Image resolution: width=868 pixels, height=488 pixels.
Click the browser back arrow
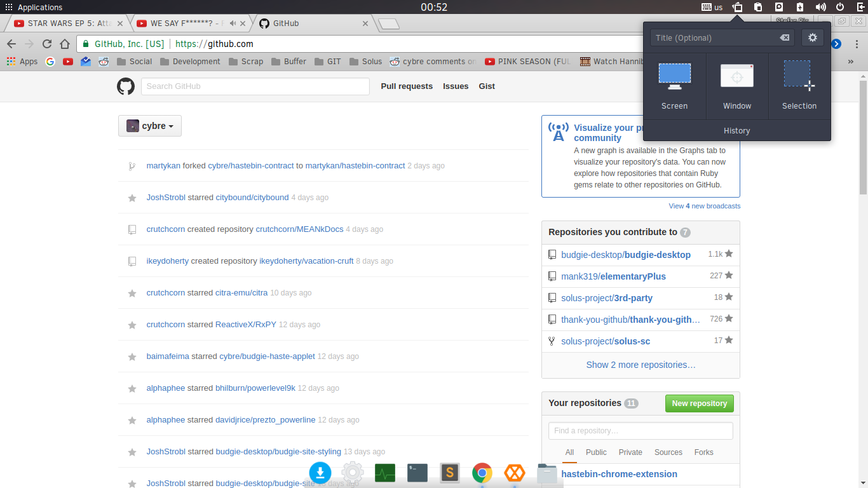click(x=11, y=44)
